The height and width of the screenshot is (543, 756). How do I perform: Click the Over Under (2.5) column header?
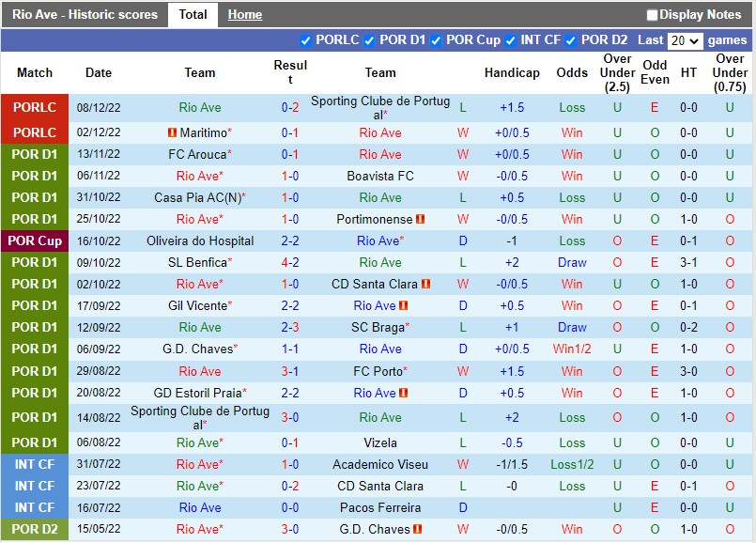[x=617, y=73]
